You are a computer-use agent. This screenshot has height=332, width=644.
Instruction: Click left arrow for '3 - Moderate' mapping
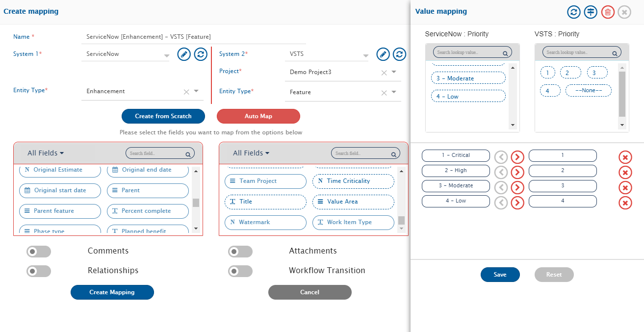pos(501,187)
